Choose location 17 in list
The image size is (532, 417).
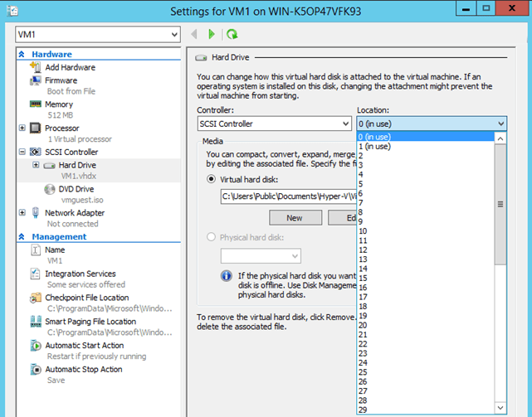[x=426, y=297]
